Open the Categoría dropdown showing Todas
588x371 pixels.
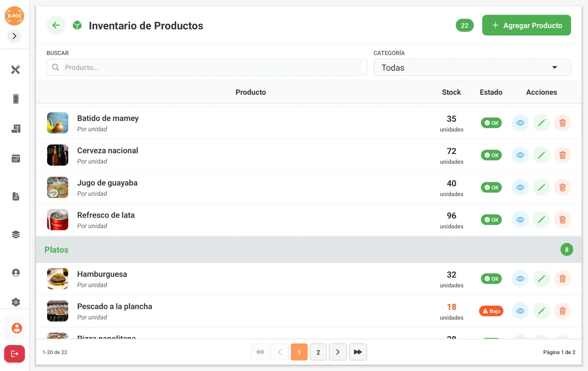[x=472, y=67]
